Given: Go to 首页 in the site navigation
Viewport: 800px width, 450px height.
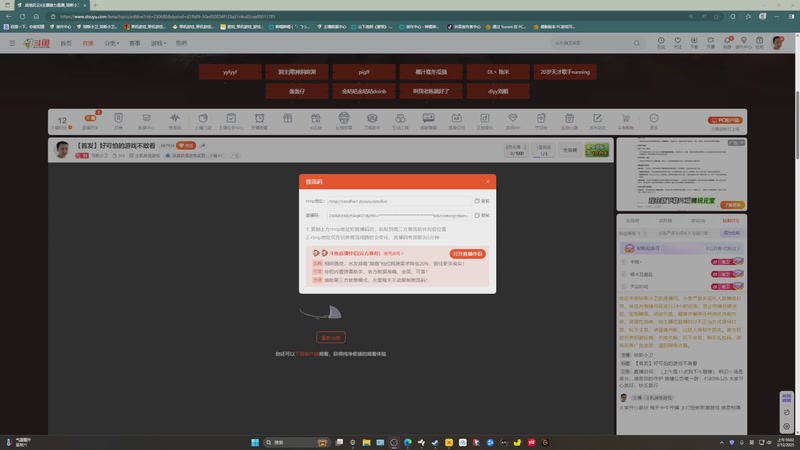Looking at the screenshot, I should tap(66, 43).
